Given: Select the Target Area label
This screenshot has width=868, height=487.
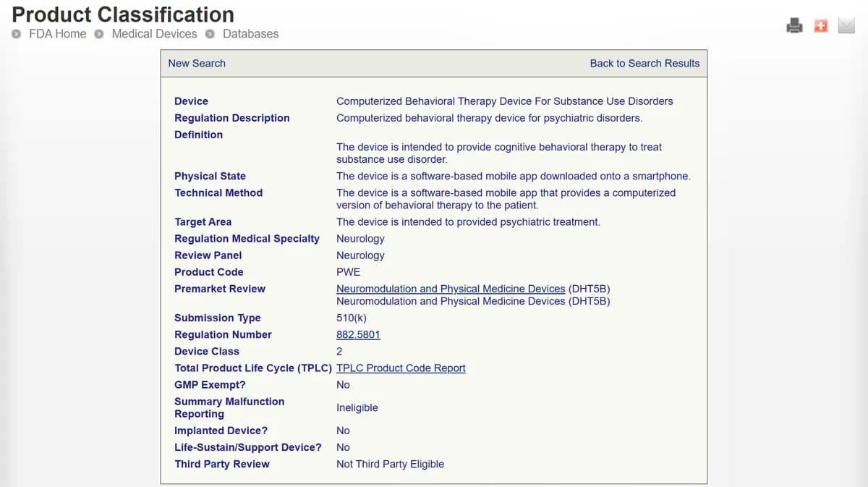Looking at the screenshot, I should tap(203, 221).
